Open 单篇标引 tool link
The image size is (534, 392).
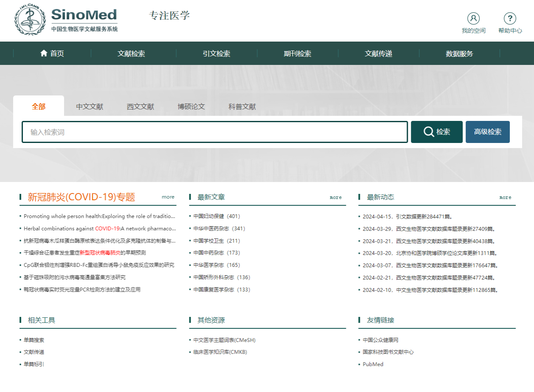click(34, 364)
